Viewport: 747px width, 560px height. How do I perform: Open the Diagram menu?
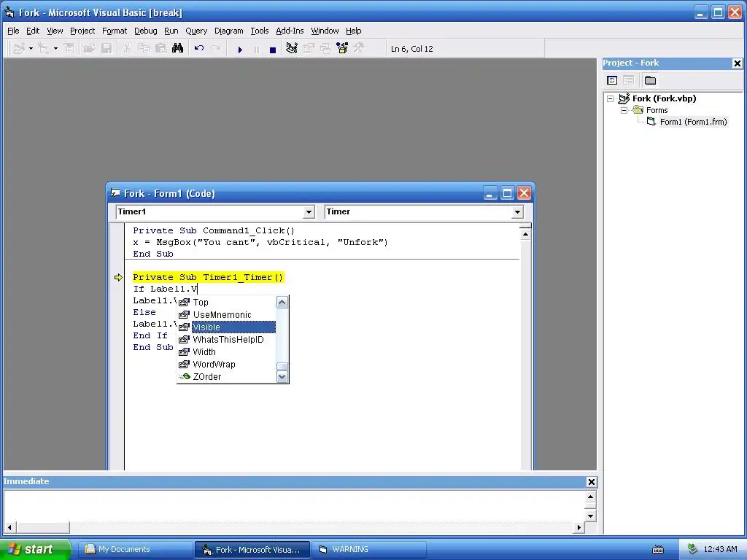228,31
